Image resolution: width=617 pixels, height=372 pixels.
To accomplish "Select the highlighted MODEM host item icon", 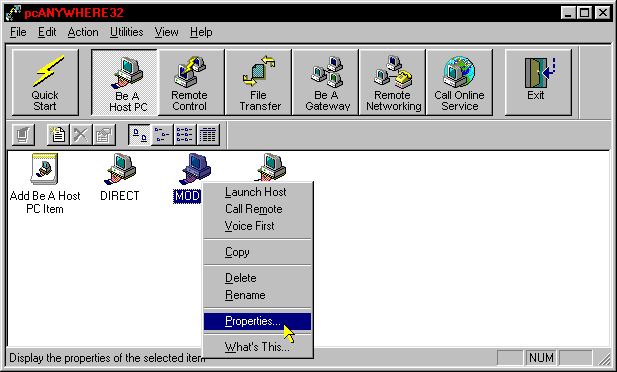I will (195, 168).
